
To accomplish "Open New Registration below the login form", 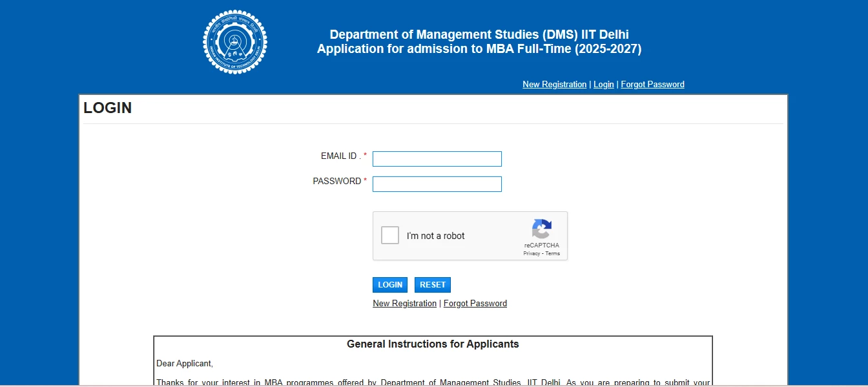I will tap(404, 303).
